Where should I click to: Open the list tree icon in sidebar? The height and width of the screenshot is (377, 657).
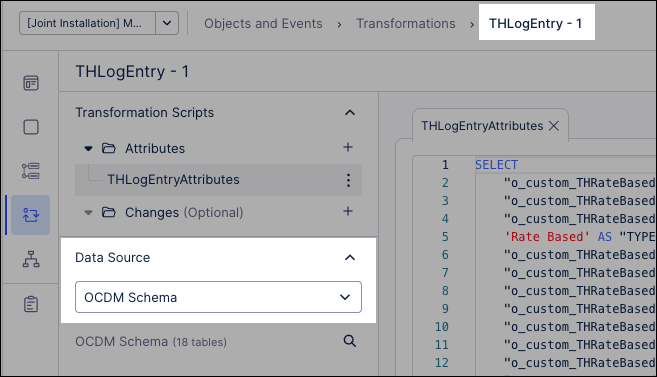point(31,171)
